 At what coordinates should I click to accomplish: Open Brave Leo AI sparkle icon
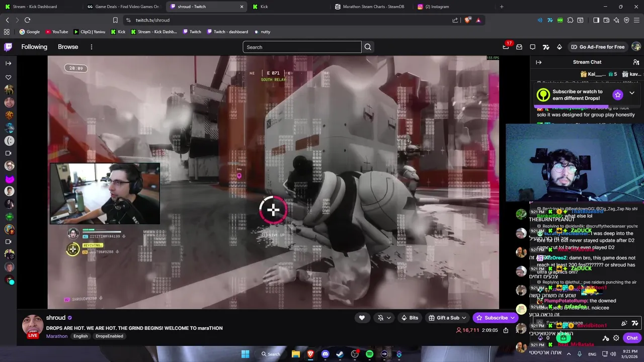tap(616, 20)
